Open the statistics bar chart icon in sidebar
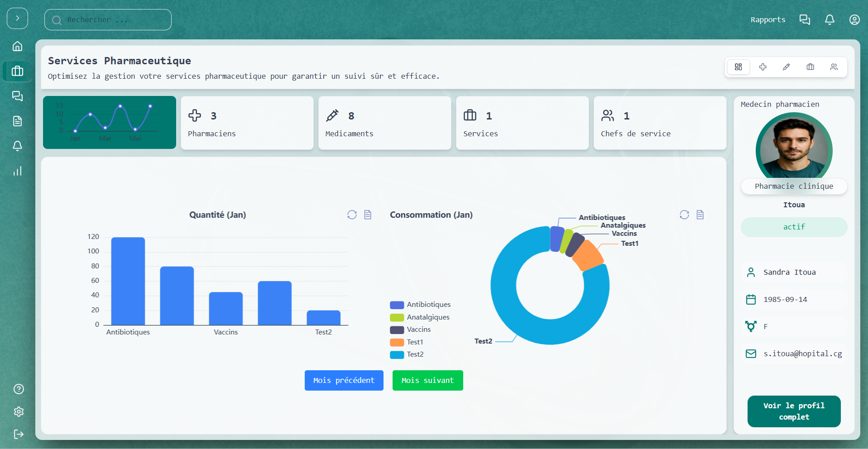The image size is (868, 449). tap(18, 171)
